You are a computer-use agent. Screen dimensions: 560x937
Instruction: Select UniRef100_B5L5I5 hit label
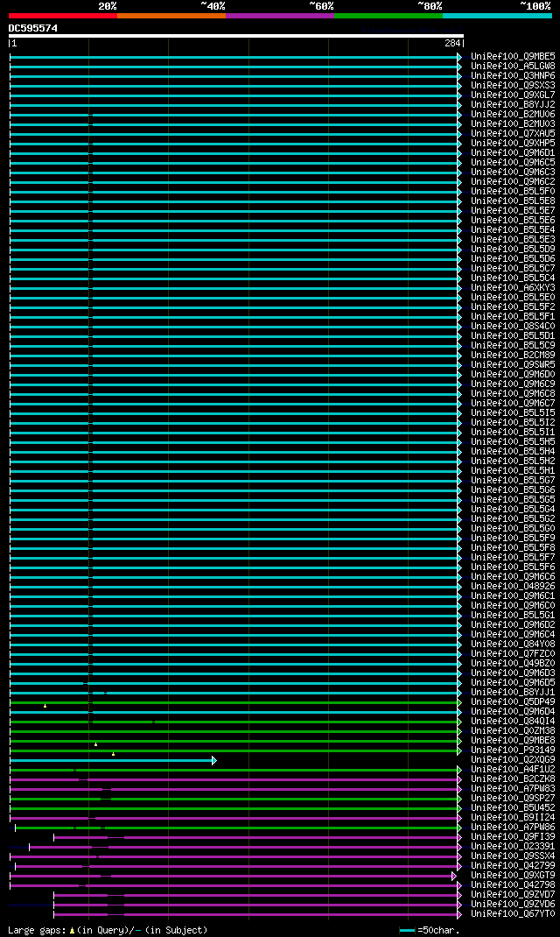(513, 413)
